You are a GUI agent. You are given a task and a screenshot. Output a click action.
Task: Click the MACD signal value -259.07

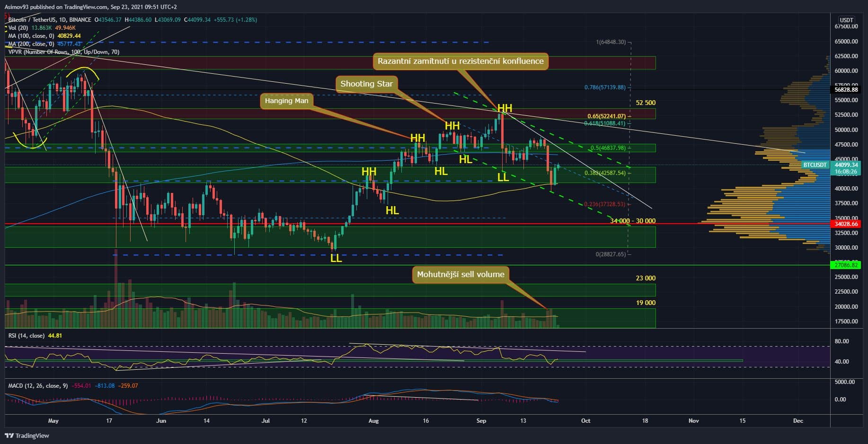tap(128, 386)
